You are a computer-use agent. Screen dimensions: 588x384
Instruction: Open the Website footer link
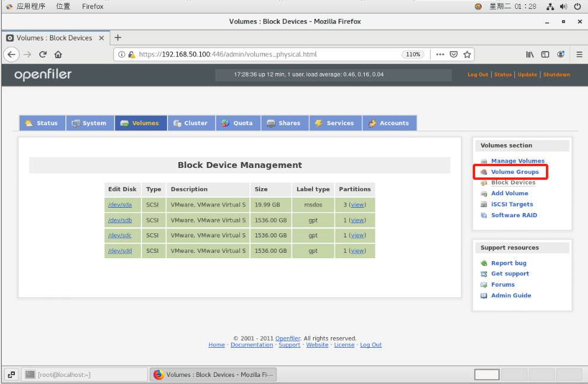tap(317, 345)
